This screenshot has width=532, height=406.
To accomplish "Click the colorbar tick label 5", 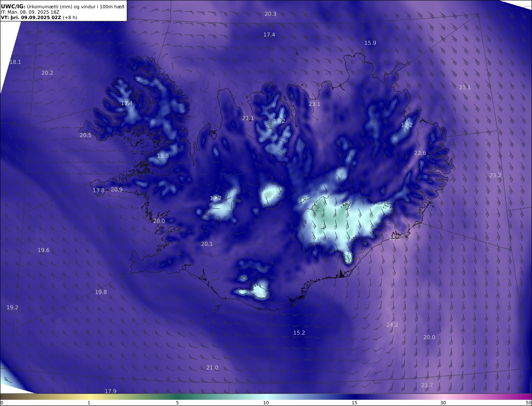I will pyautogui.click(x=177, y=403).
